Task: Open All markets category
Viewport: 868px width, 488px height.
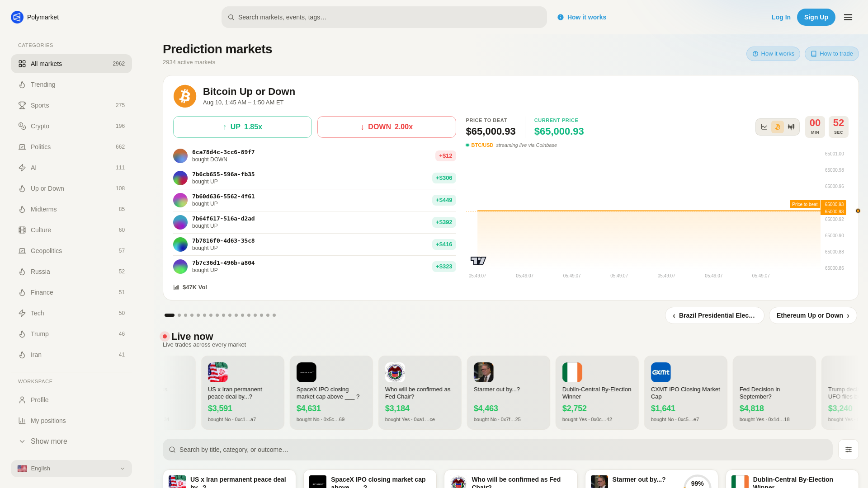Action: point(71,64)
